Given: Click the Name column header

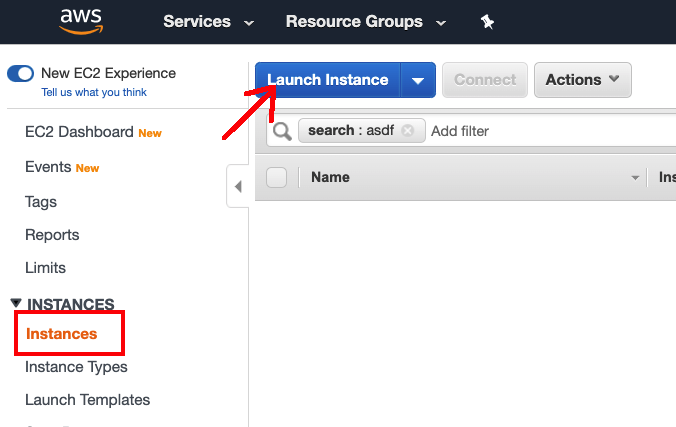Looking at the screenshot, I should click(330, 177).
